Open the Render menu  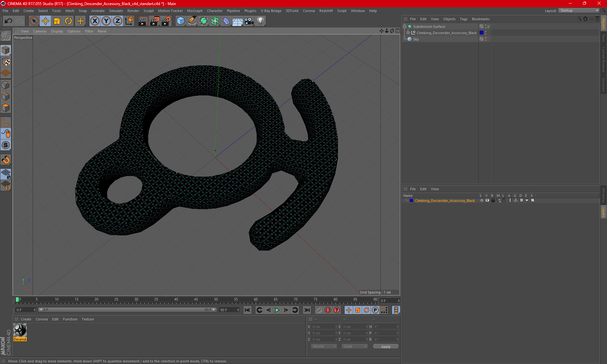(133, 11)
